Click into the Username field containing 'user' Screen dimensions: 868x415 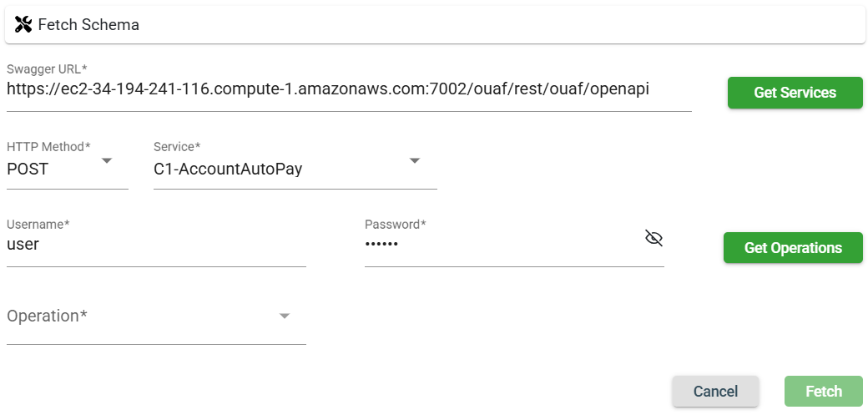coord(156,245)
